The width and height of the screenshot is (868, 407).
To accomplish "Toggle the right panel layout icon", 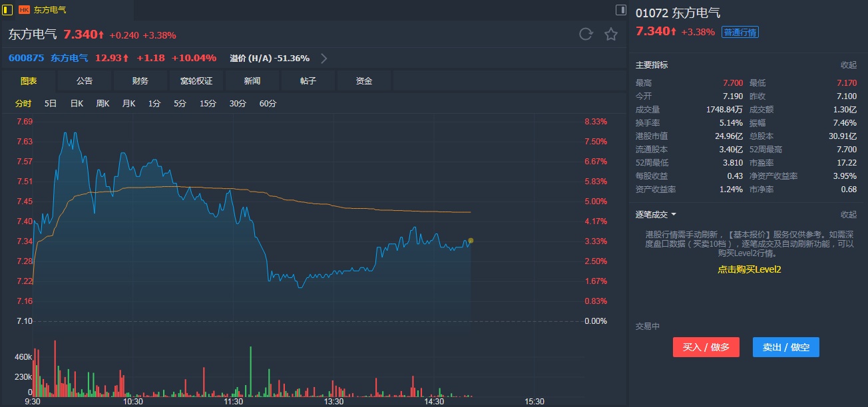I will click(x=620, y=10).
